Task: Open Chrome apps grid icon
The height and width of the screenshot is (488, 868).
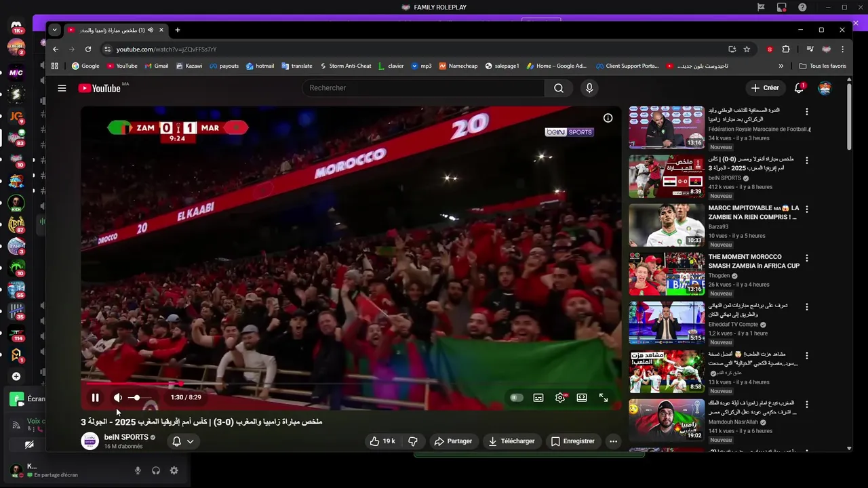Action: [x=55, y=66]
